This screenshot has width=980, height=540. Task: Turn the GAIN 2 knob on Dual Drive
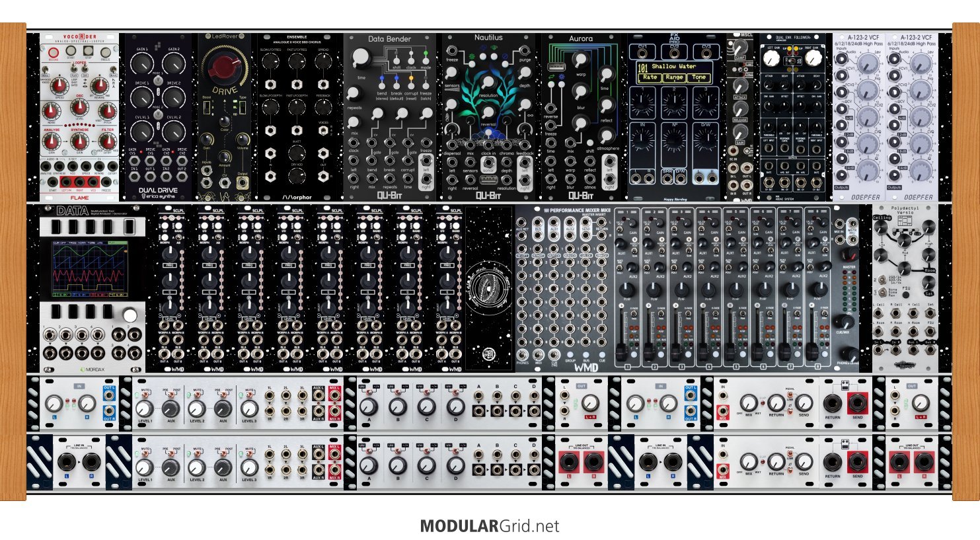(x=174, y=64)
